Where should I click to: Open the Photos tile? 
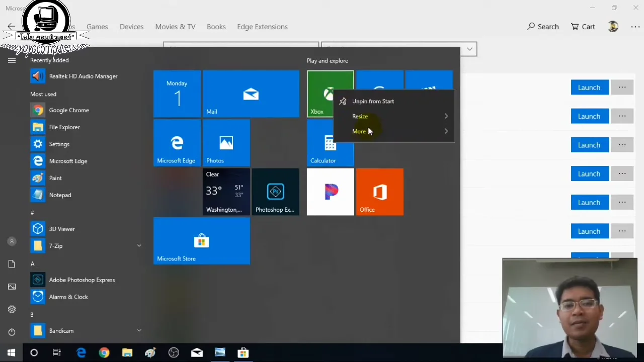226,142
